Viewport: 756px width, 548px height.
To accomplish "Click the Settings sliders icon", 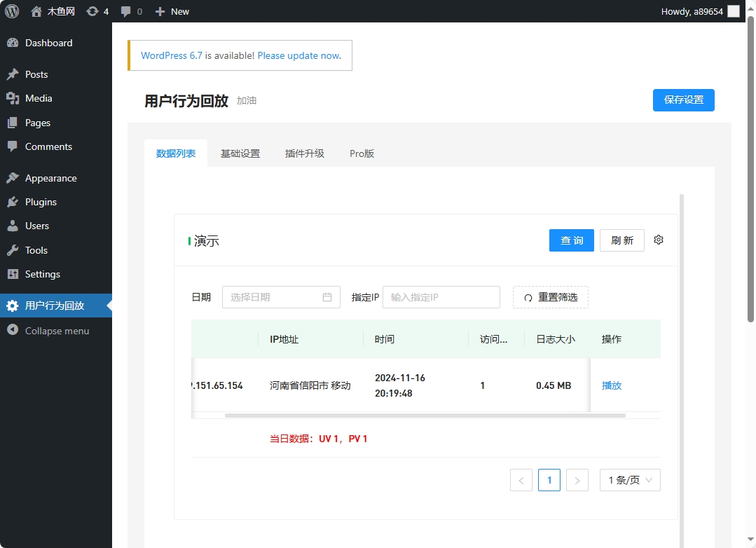I will 13,274.
